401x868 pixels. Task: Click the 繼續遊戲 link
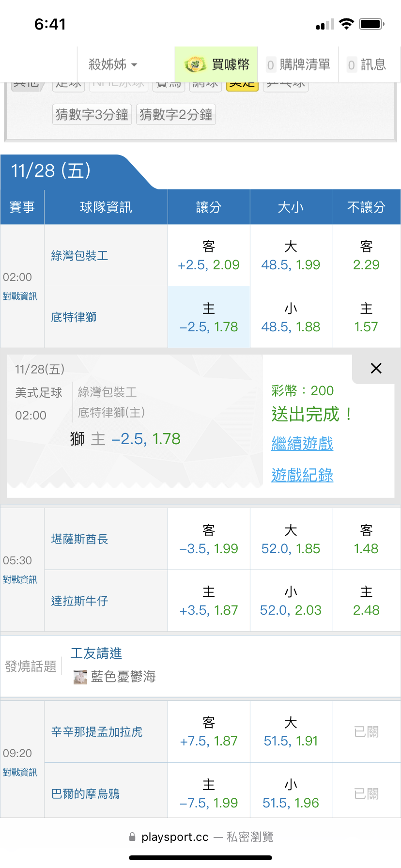[302, 444]
